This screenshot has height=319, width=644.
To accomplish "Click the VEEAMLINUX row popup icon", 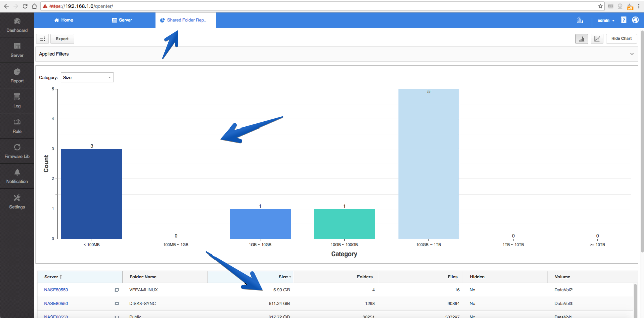I will [x=117, y=290].
